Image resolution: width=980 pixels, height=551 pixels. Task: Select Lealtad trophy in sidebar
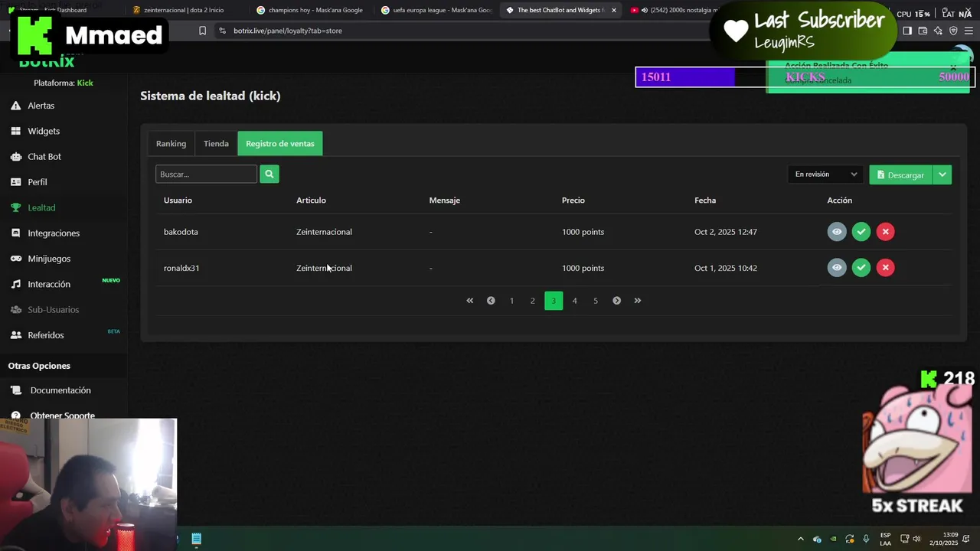coord(41,207)
